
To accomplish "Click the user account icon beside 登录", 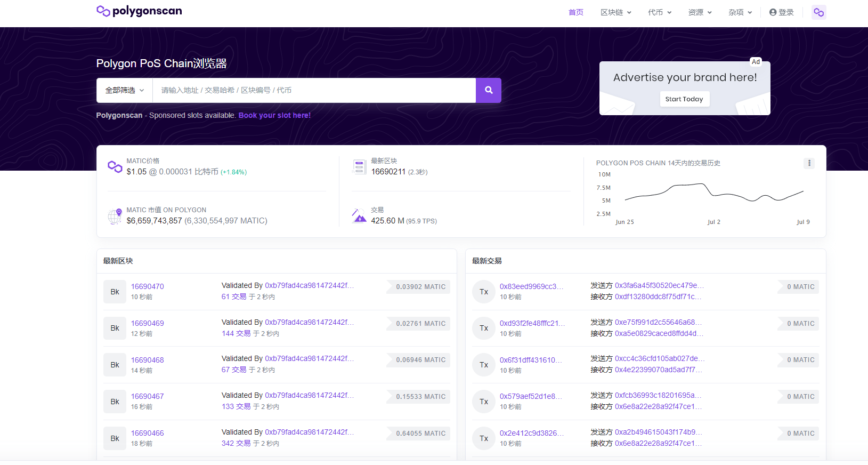I will (773, 12).
